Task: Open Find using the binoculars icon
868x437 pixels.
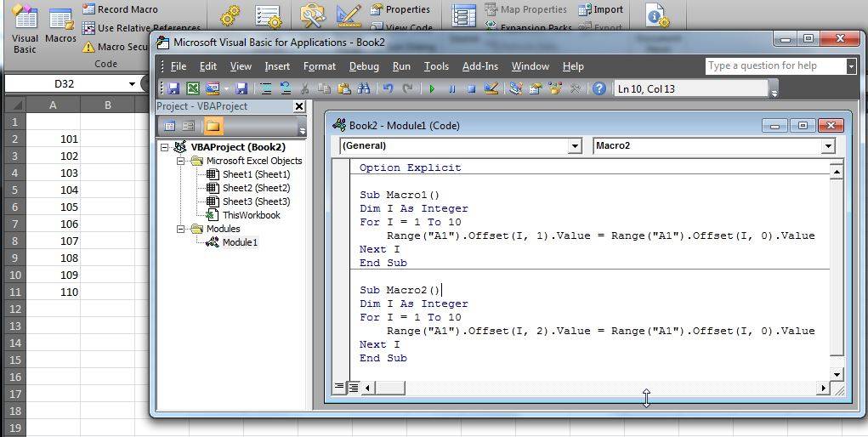Action: tap(363, 88)
